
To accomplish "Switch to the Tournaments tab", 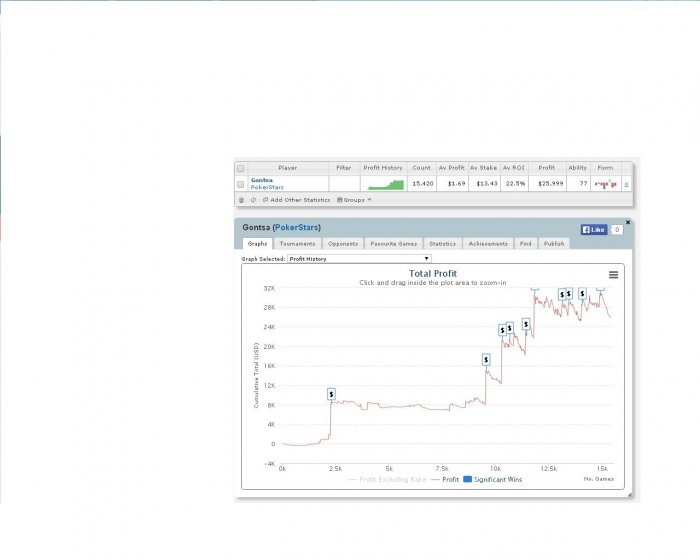I will 297,243.
